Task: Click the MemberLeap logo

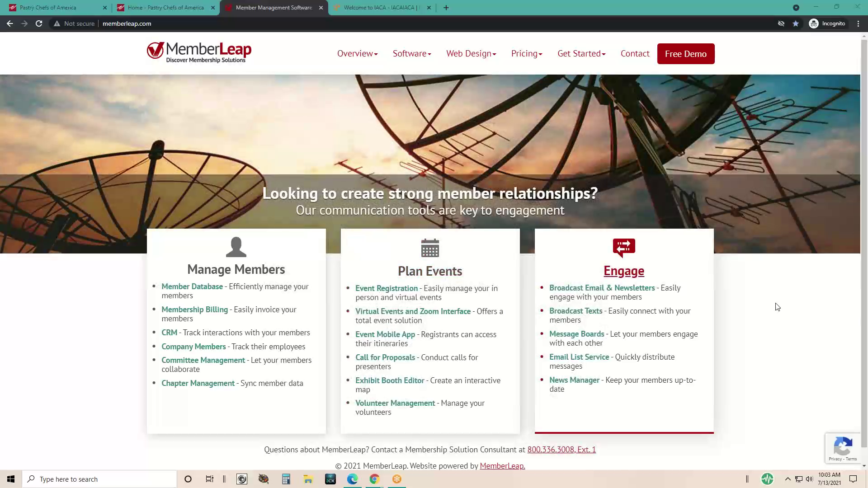Action: click(199, 52)
